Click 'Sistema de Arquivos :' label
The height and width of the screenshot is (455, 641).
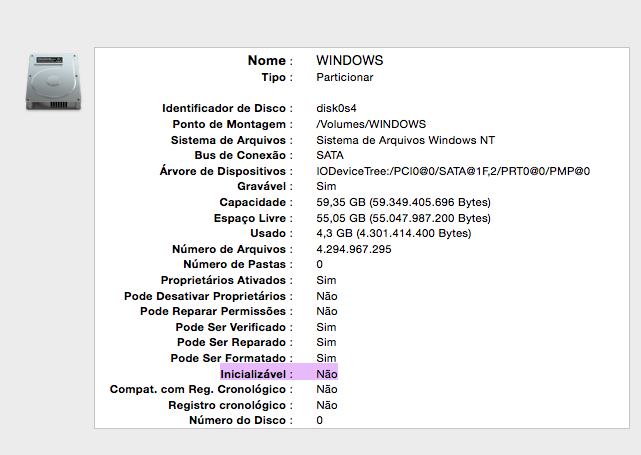[232, 140]
